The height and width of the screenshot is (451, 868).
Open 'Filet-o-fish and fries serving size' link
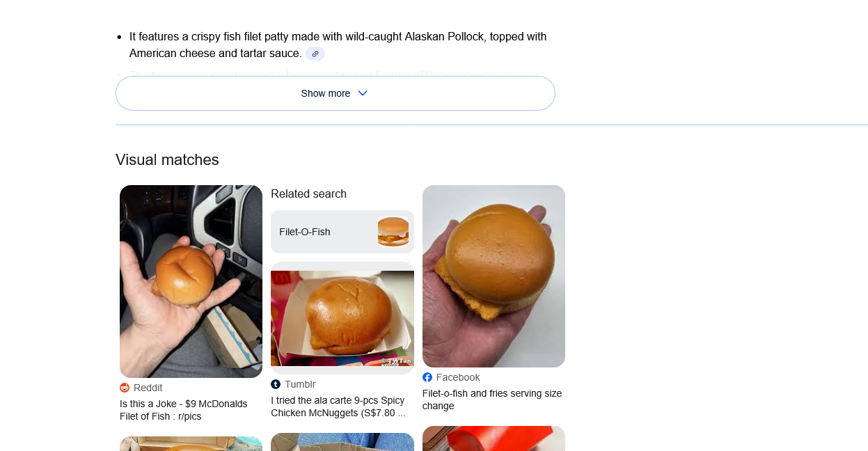(x=492, y=399)
